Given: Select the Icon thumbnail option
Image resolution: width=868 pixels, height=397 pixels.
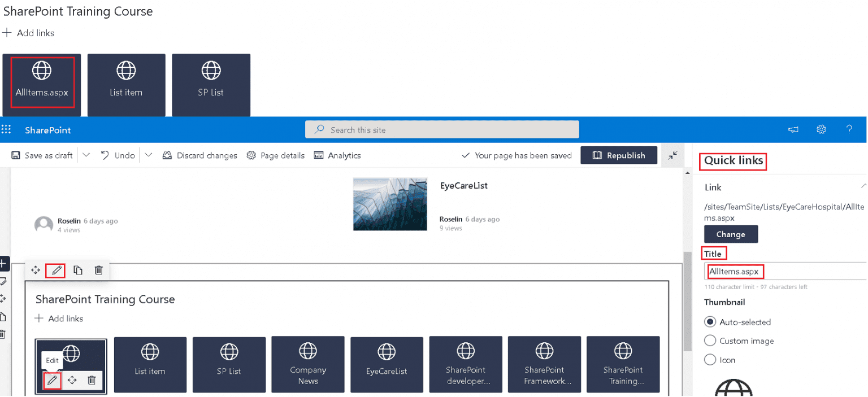Looking at the screenshot, I should (x=710, y=360).
